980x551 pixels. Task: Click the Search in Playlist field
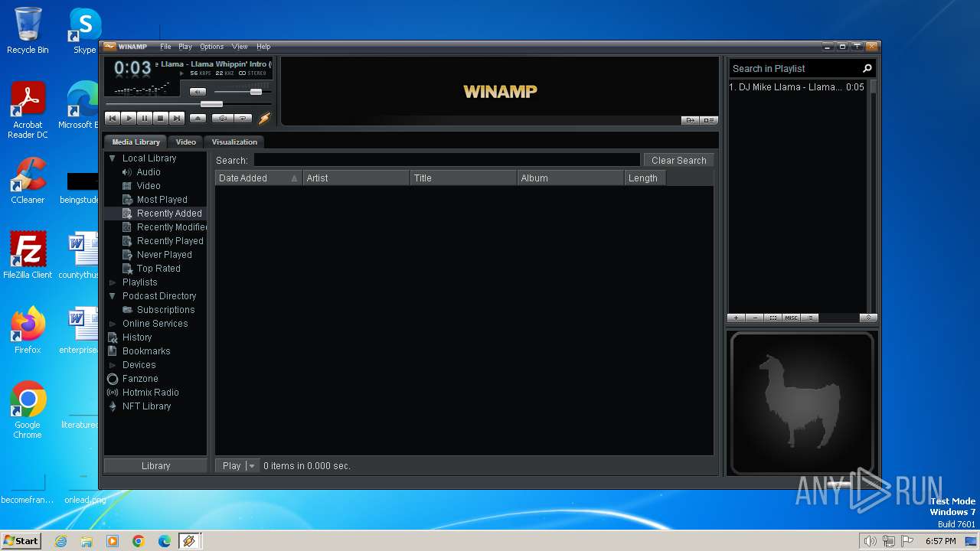click(x=795, y=68)
